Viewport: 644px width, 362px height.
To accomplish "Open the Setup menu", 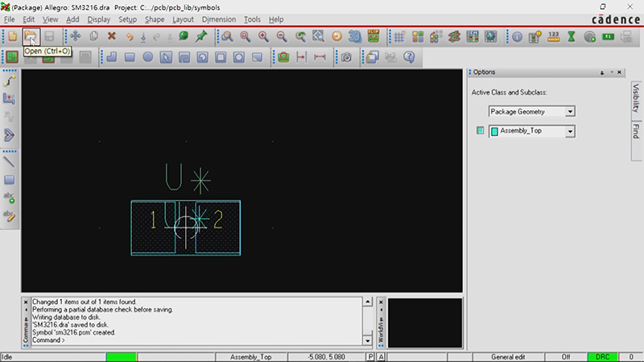I will 127,19.
